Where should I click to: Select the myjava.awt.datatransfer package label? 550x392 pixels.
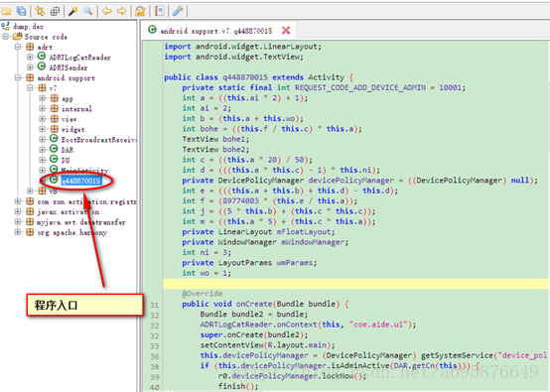[81, 222]
